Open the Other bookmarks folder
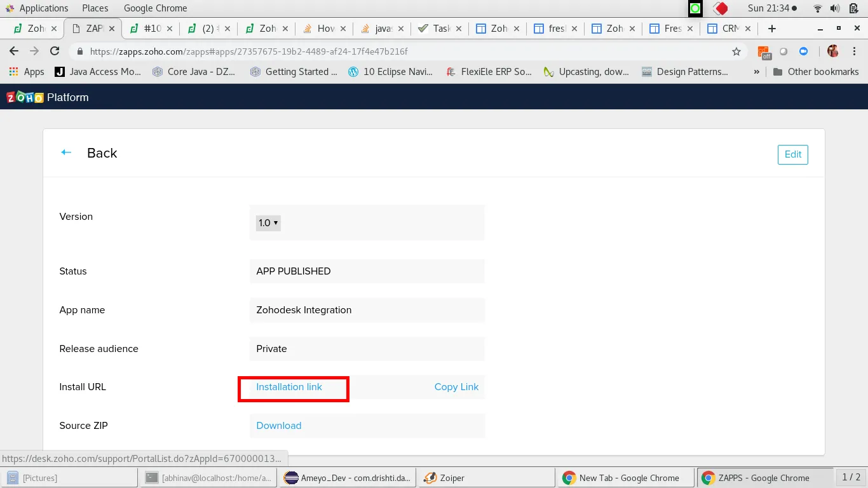Image resolution: width=868 pixels, height=488 pixels. pyautogui.click(x=816, y=72)
